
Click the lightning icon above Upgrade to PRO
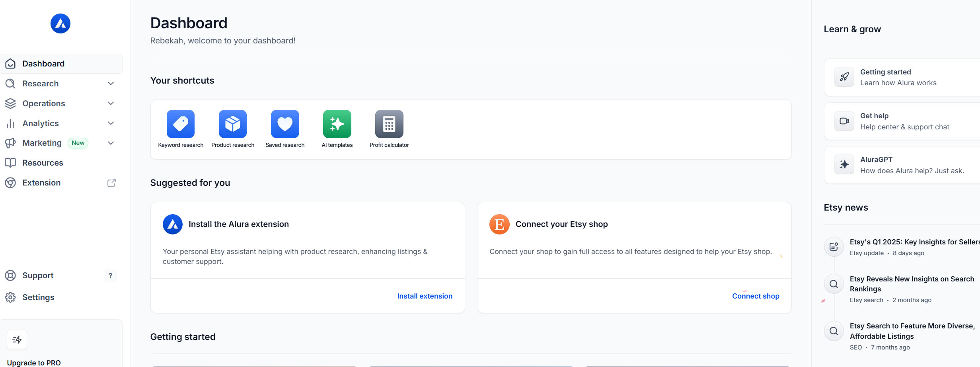[17, 340]
